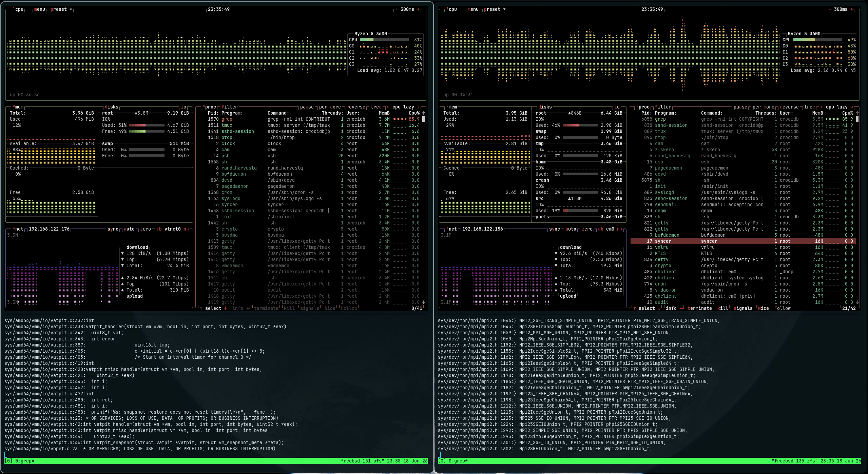
Task: Switch to the previous network interface before em0
Action: (600, 229)
